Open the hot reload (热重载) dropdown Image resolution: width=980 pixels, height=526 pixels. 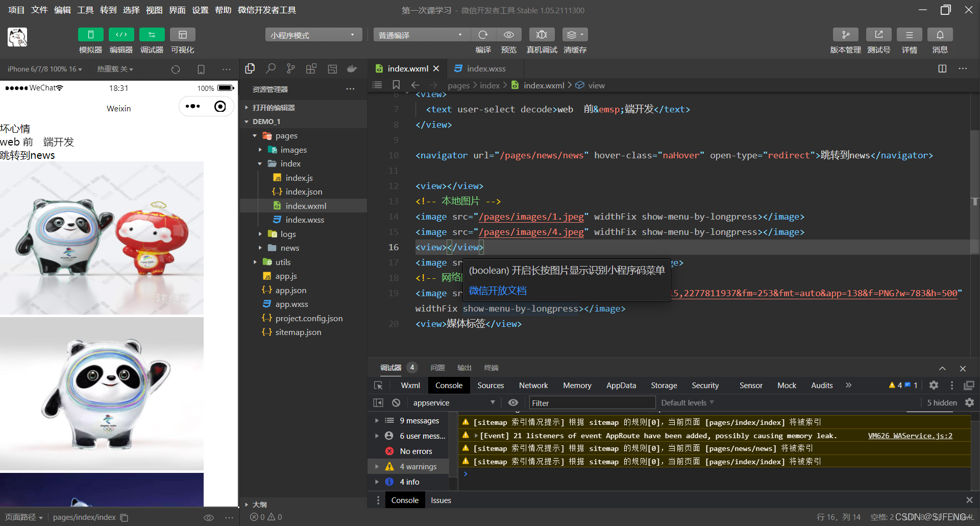(x=115, y=69)
